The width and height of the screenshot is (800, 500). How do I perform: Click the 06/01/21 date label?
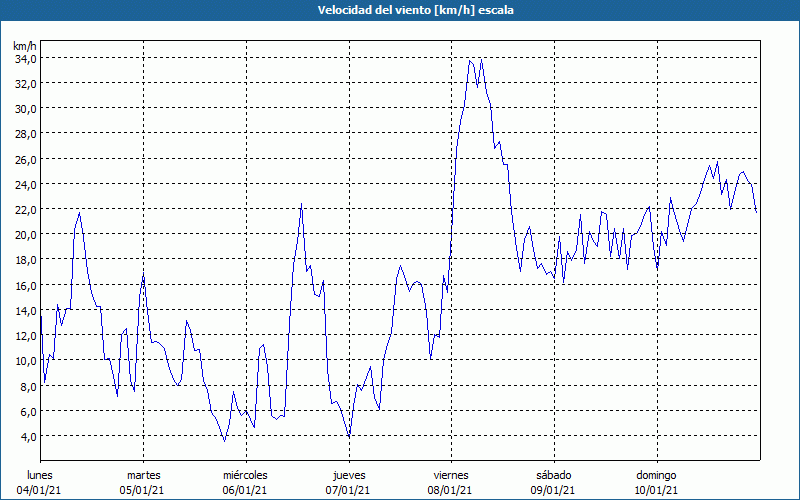[245, 490]
